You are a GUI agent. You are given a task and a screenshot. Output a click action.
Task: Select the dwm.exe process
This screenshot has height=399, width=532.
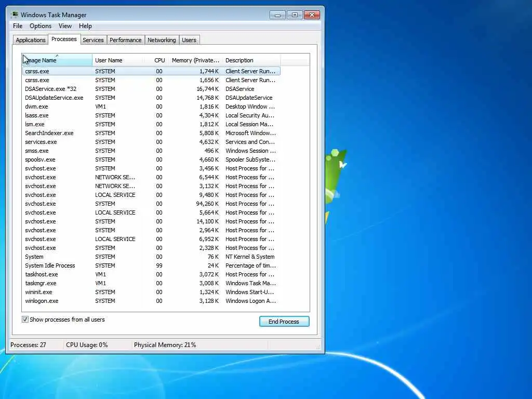click(x=151, y=107)
